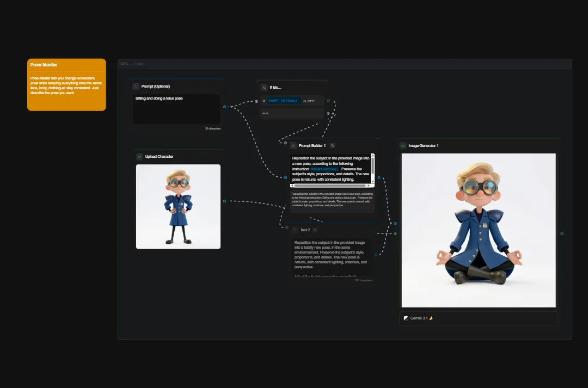The width and height of the screenshot is (588, 388).
Task: Click the generated lotus pose image thumbnail
Action: click(478, 230)
